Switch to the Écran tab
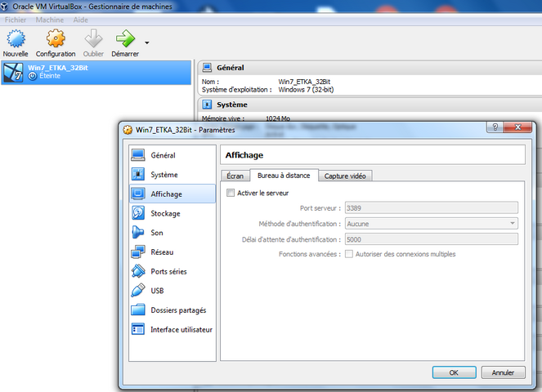The height and width of the screenshot is (392, 542). tap(235, 176)
